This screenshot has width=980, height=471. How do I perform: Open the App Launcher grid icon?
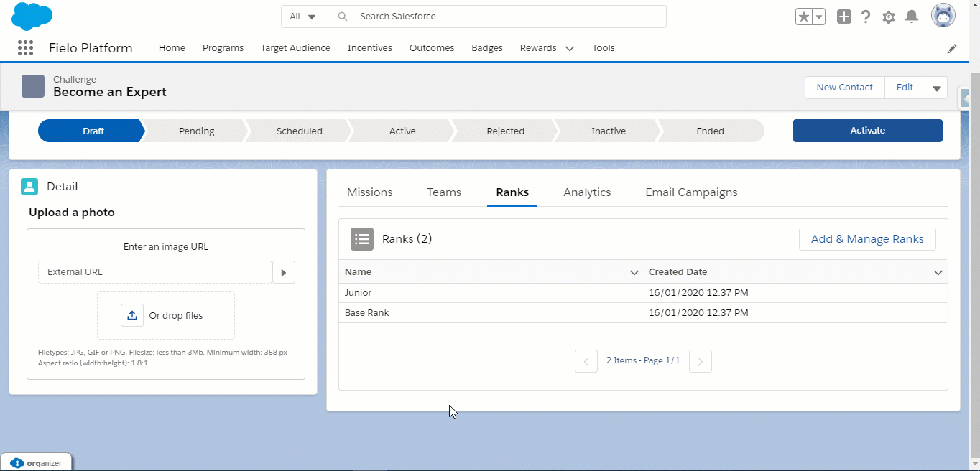click(x=25, y=48)
